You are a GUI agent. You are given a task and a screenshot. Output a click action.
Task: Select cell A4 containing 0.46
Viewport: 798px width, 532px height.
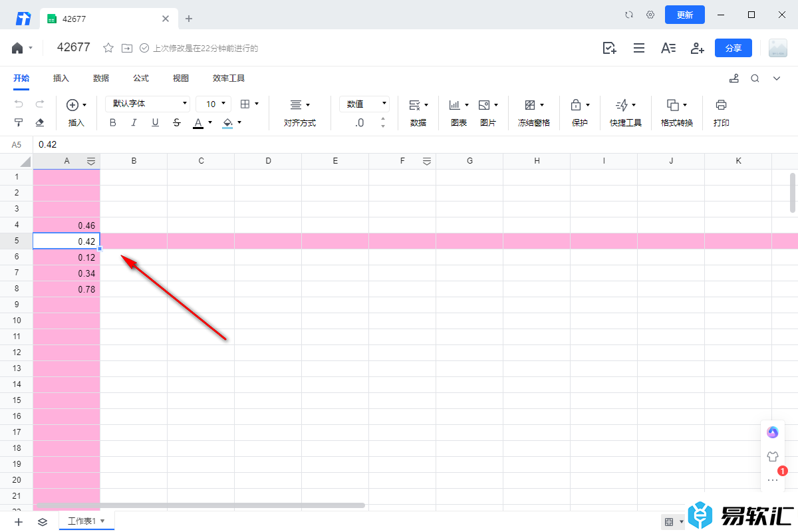(66, 225)
